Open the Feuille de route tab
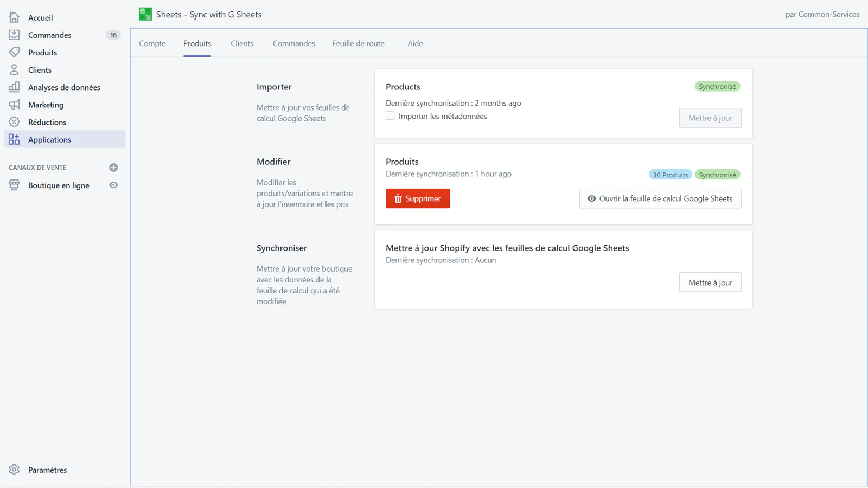 pos(359,43)
